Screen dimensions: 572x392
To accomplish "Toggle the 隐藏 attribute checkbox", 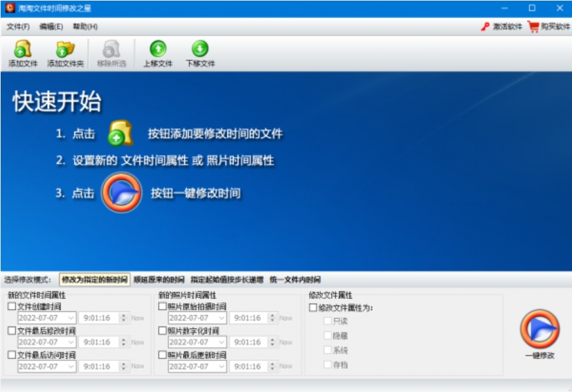I will (x=327, y=335).
